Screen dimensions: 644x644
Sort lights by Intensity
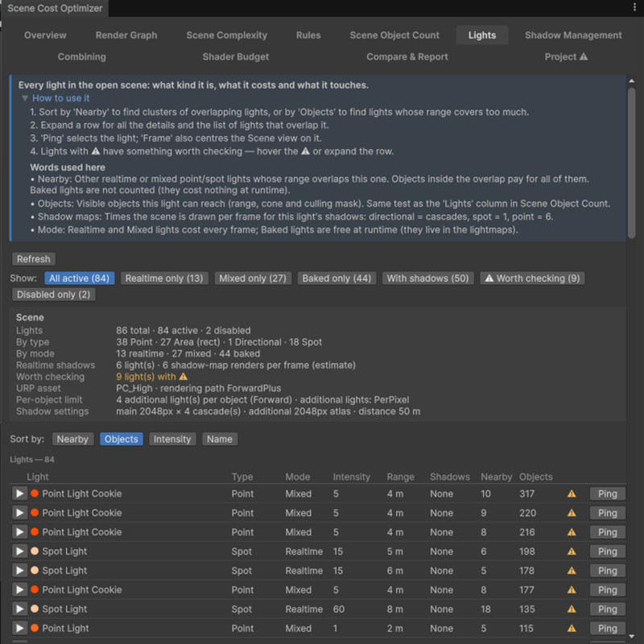(x=172, y=439)
